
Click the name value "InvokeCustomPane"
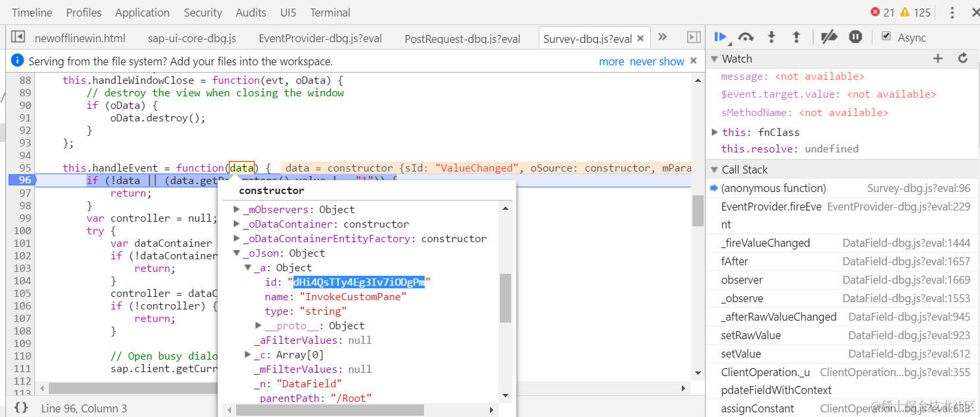pos(353,296)
